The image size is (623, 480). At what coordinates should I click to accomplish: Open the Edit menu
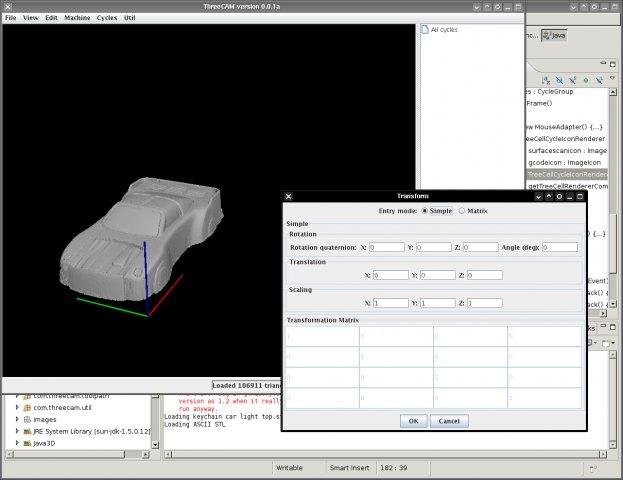click(51, 18)
